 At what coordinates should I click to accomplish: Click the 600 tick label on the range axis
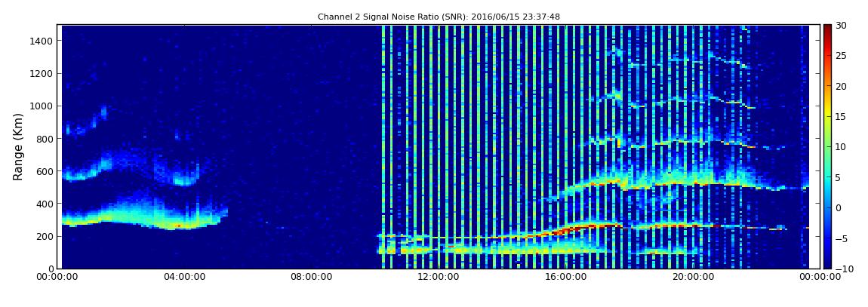[45, 171]
